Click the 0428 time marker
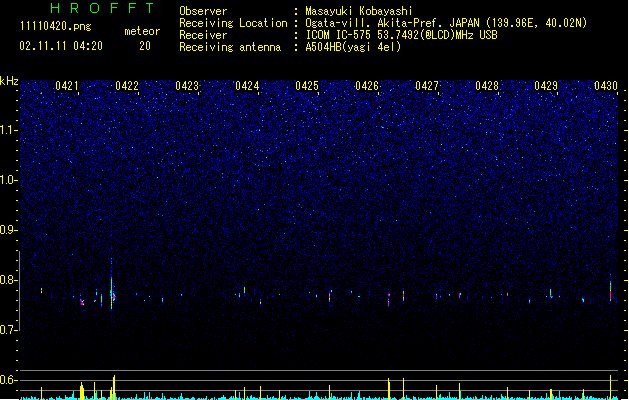 click(x=487, y=86)
